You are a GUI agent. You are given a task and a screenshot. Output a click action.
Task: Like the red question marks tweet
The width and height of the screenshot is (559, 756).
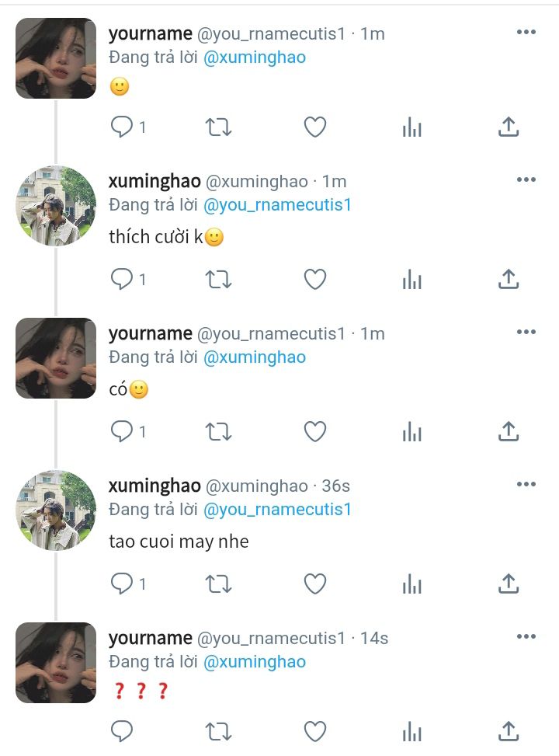(x=315, y=731)
